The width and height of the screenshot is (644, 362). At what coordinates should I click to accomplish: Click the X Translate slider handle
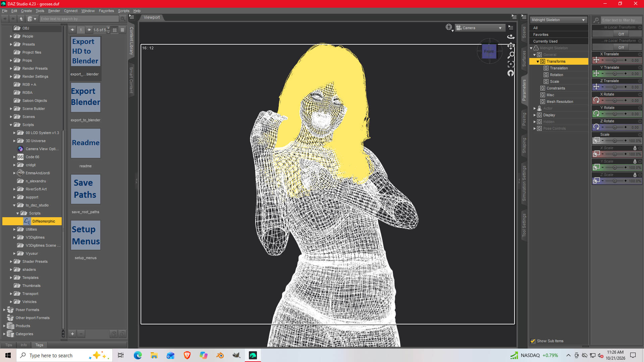coord(614,60)
